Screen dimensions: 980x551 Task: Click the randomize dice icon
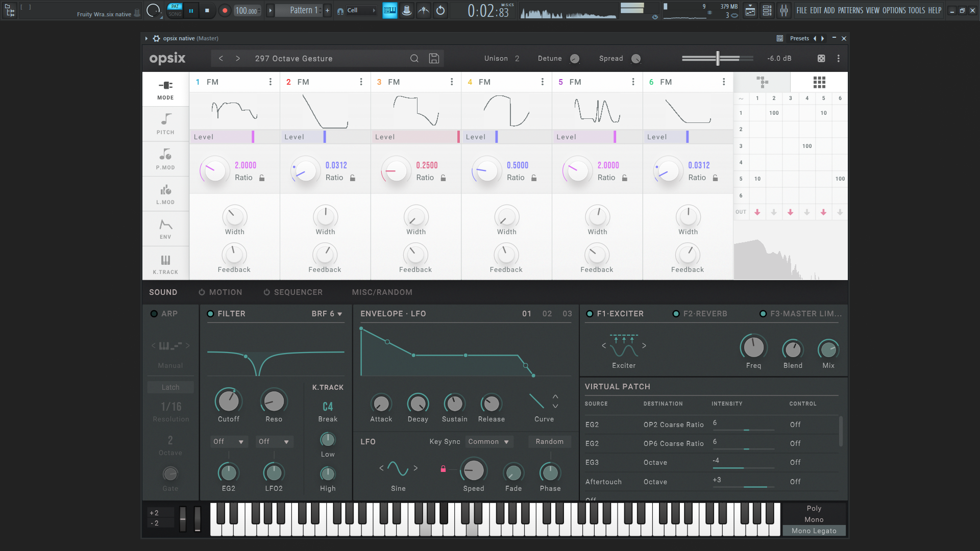tap(821, 59)
